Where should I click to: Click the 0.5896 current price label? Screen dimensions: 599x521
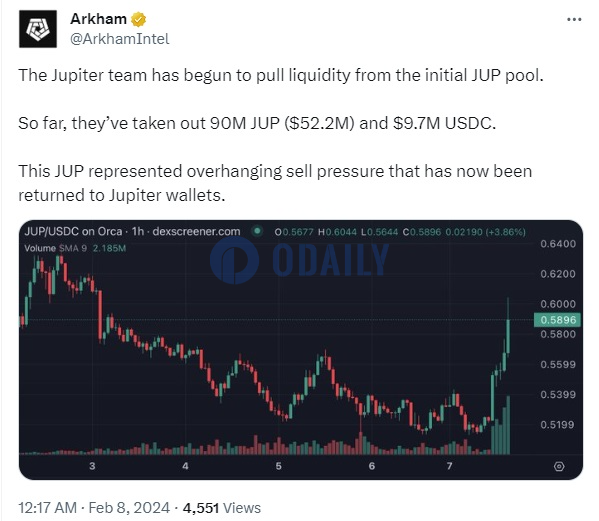pyautogui.click(x=557, y=320)
